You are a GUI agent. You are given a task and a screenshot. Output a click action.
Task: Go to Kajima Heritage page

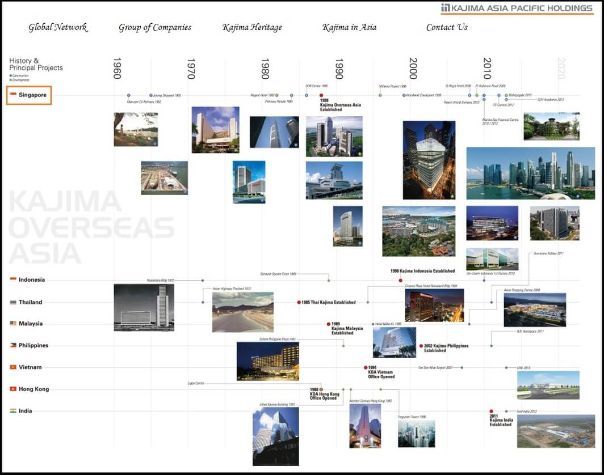click(251, 27)
